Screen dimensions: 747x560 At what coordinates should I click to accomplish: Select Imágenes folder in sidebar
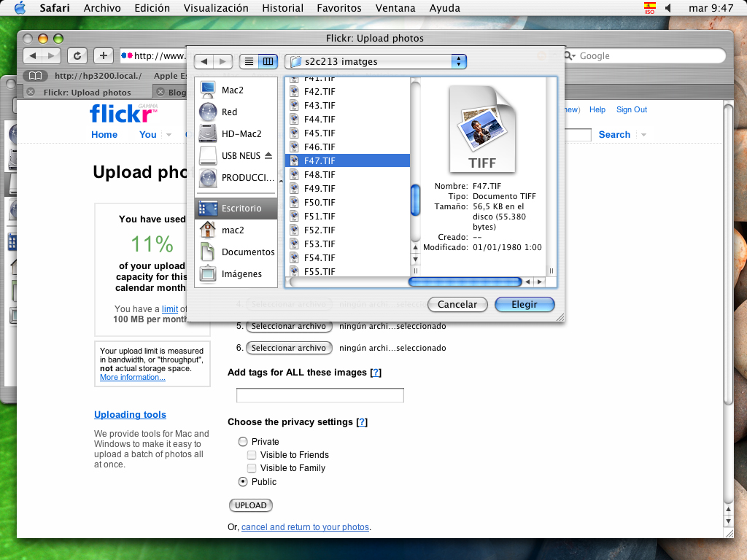tap(236, 274)
